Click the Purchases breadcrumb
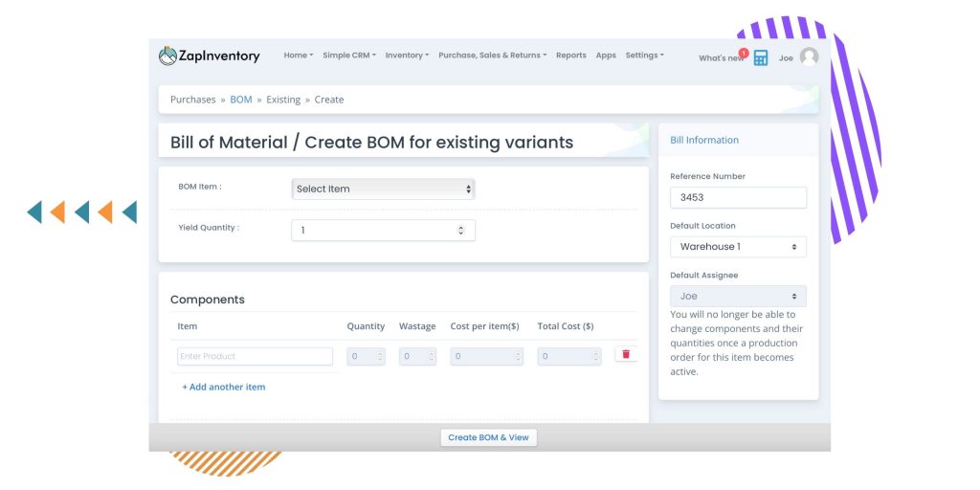This screenshot has height=490, width=980. point(192,100)
